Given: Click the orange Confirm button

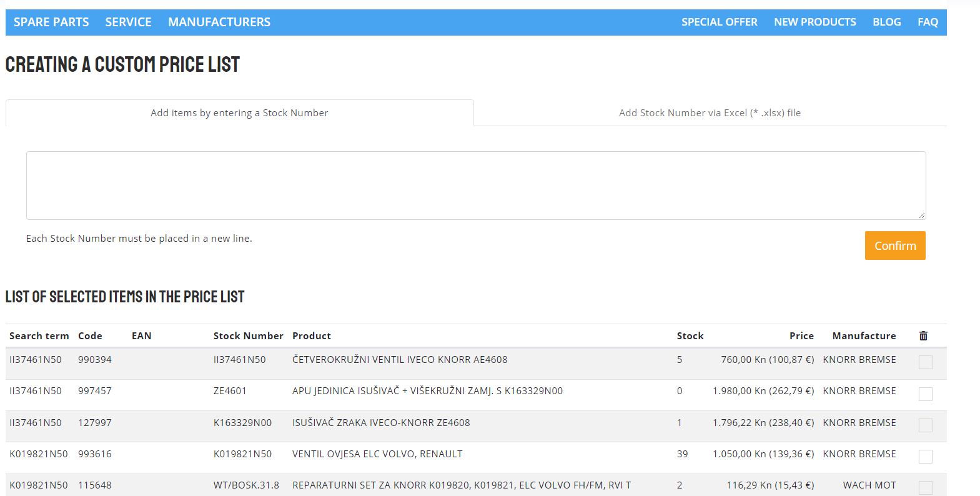Looking at the screenshot, I should pyautogui.click(x=895, y=246).
